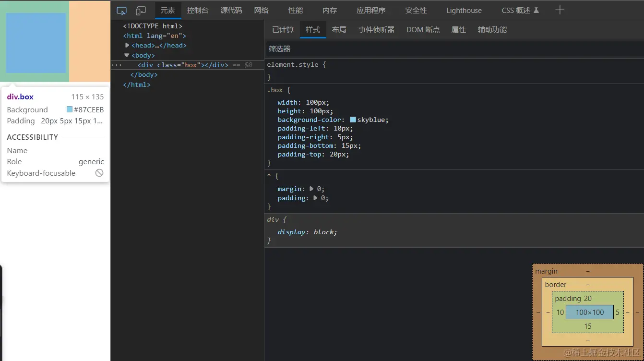
Task: Expand the head element node
Action: tap(127, 45)
